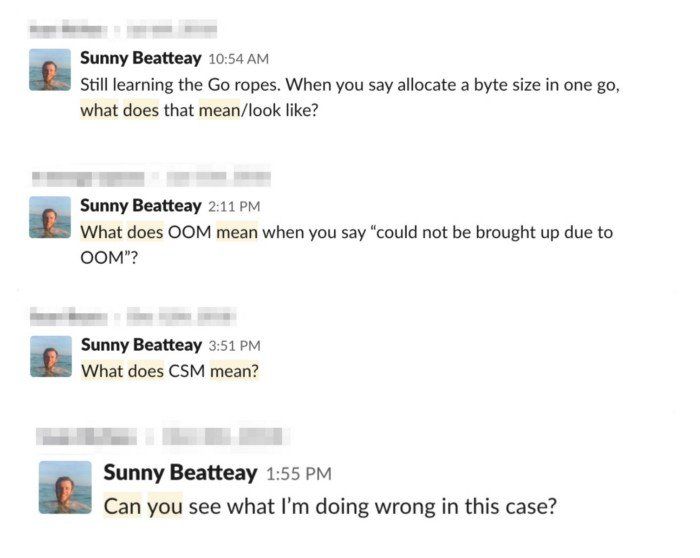Click the blurred header above the 3:51 PM message
700x558 pixels.
click(130, 317)
